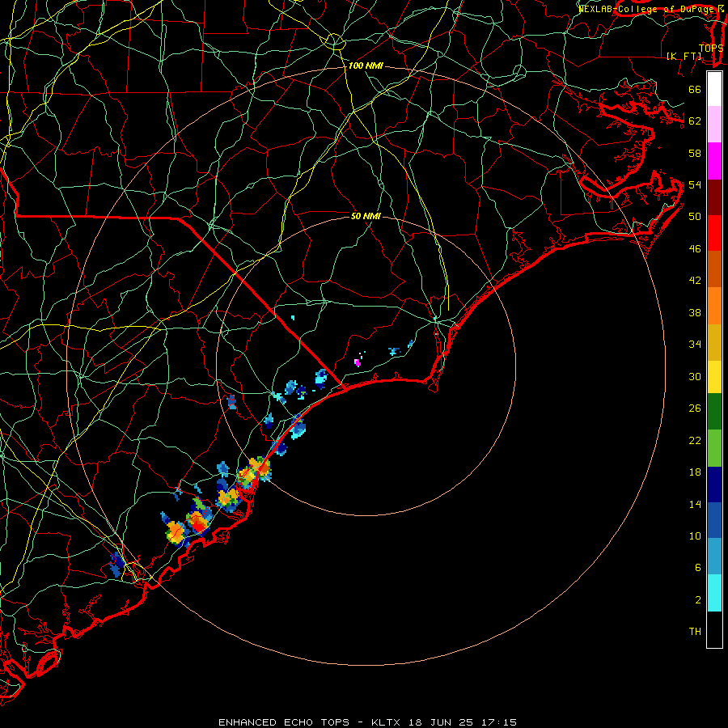Click the cyan legend swatch
The height and width of the screenshot is (728, 728).
pyautogui.click(x=714, y=593)
